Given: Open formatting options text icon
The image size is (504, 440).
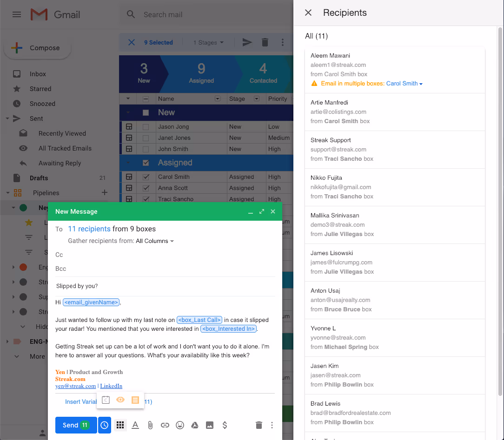Looking at the screenshot, I should (x=135, y=425).
